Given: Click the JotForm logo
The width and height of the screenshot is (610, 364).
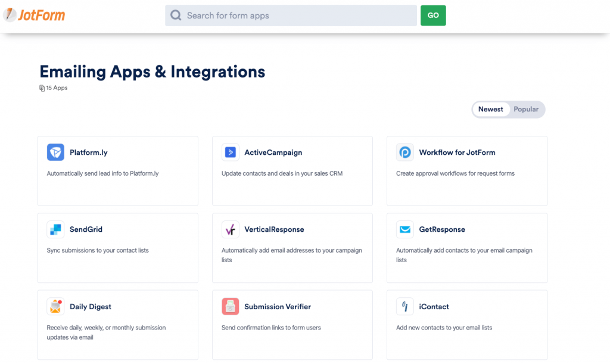Looking at the screenshot, I should [34, 15].
